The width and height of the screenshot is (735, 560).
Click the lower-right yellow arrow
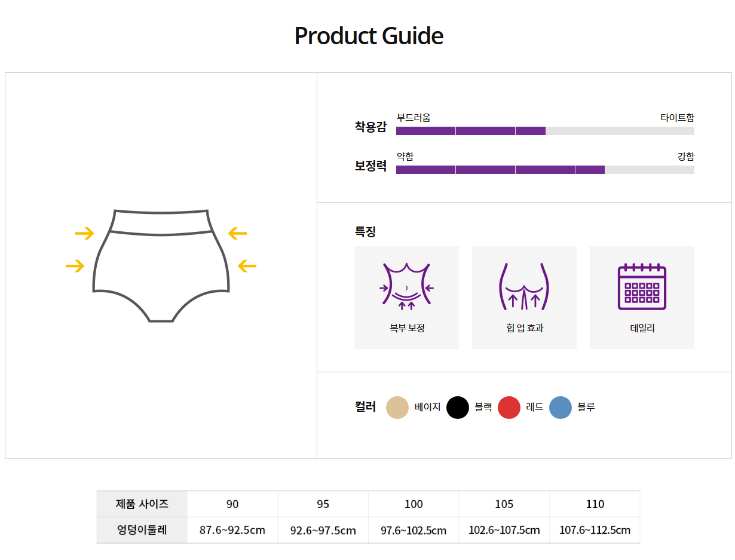tap(247, 266)
